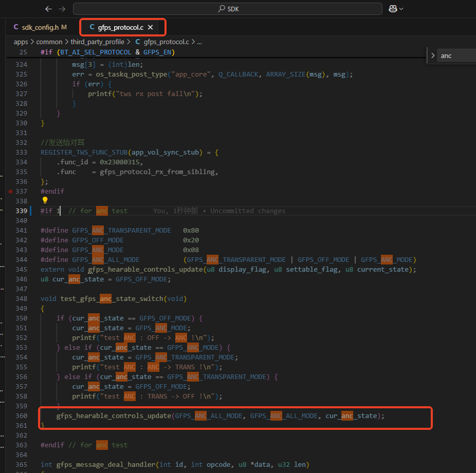The image size is (476, 473).
Task: Select the gfps_protocol.c tab
Action: click(120, 27)
